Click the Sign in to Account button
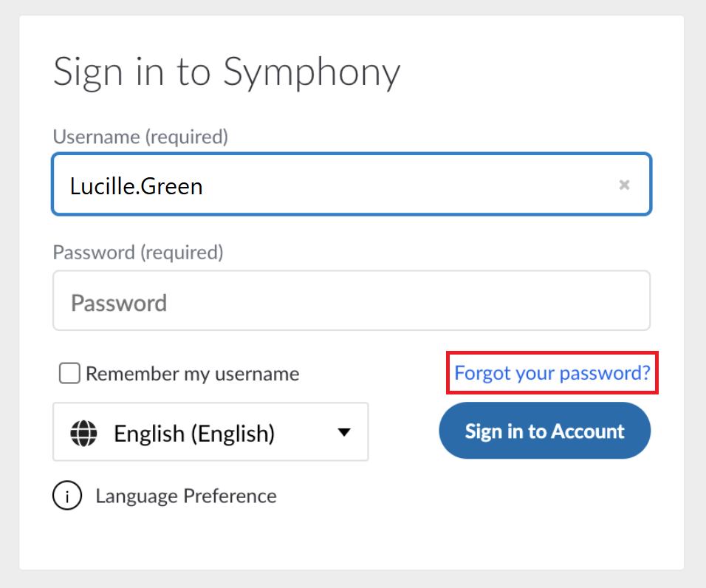 545,431
